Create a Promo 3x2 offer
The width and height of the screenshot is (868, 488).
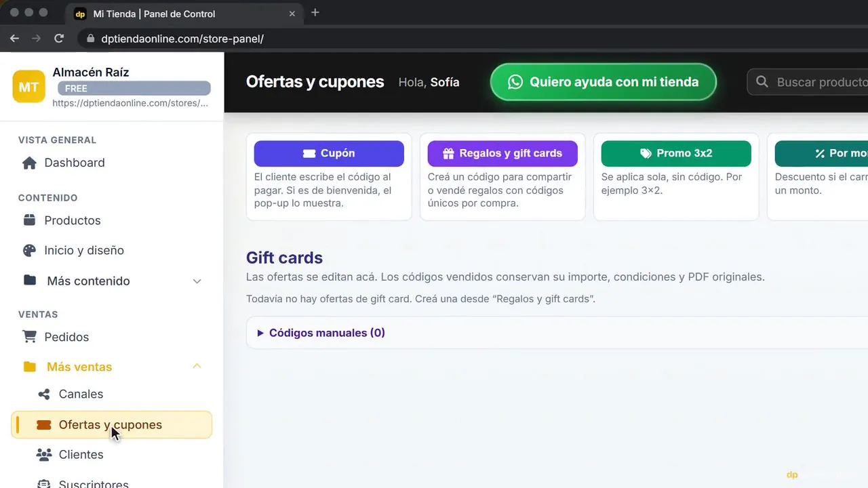point(676,153)
